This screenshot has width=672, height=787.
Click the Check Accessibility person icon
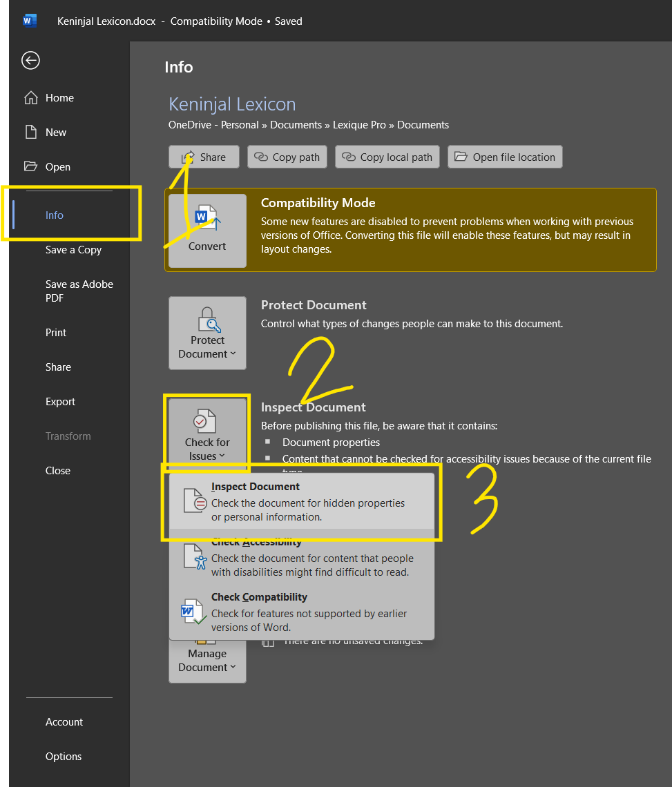194,556
